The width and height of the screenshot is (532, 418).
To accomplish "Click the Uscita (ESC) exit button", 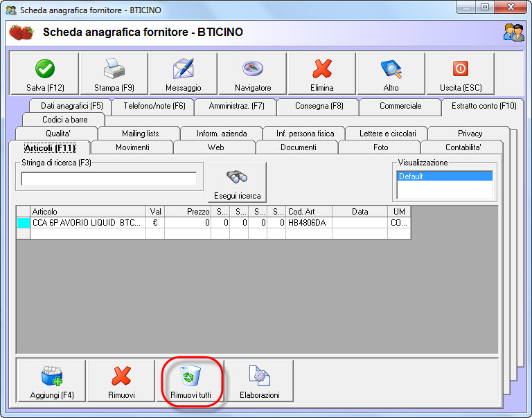I will [461, 73].
